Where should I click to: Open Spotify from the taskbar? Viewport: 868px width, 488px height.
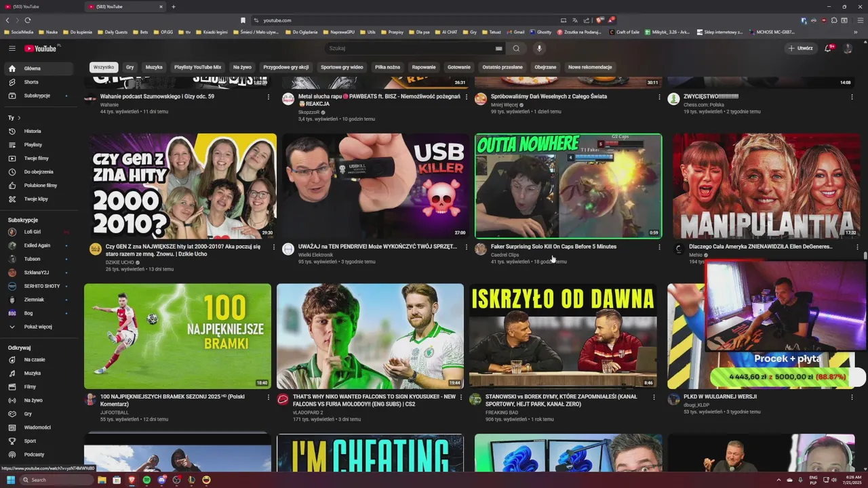click(146, 480)
